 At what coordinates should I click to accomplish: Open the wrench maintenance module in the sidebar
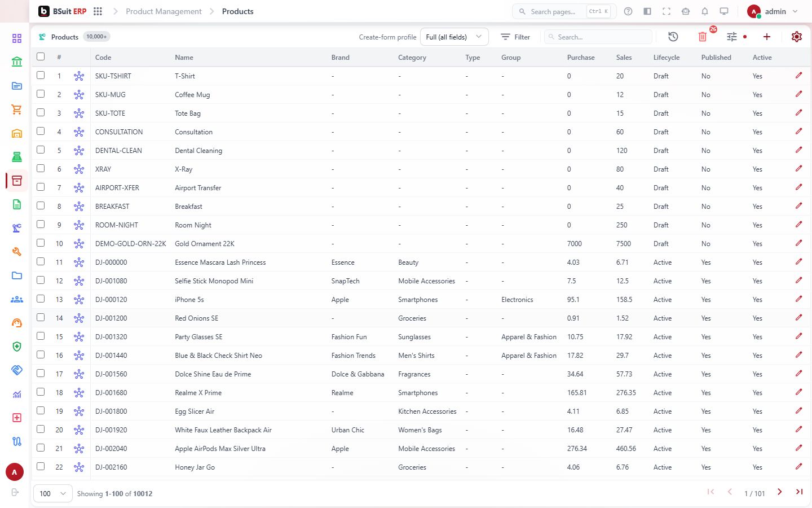17,252
